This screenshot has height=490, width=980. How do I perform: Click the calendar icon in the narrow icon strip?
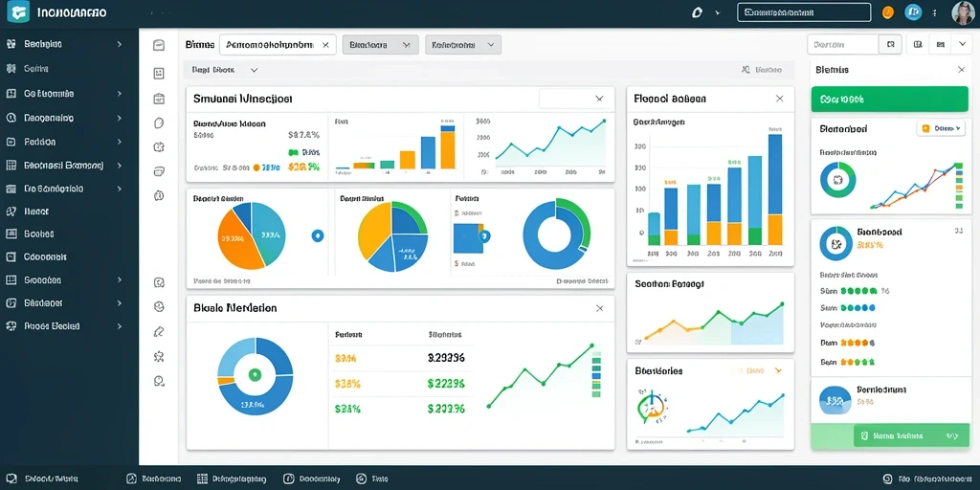click(x=159, y=99)
